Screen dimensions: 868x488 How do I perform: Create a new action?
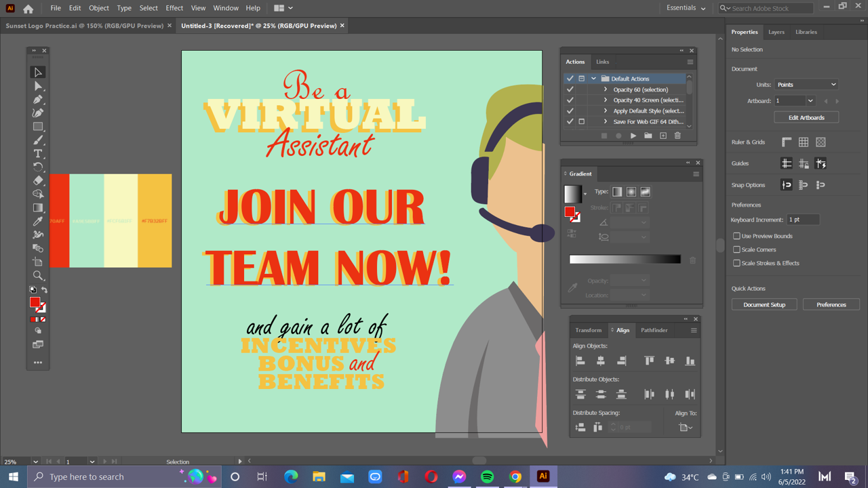point(663,136)
